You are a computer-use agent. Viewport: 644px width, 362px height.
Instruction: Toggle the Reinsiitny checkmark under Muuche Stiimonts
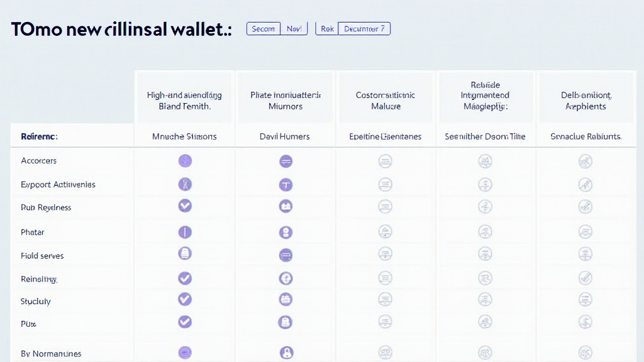point(185,278)
